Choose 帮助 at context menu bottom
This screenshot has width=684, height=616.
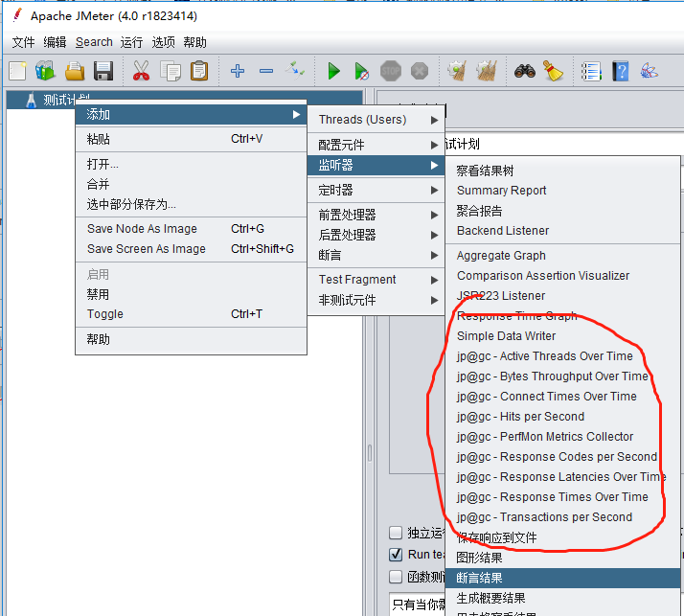[x=191, y=339]
